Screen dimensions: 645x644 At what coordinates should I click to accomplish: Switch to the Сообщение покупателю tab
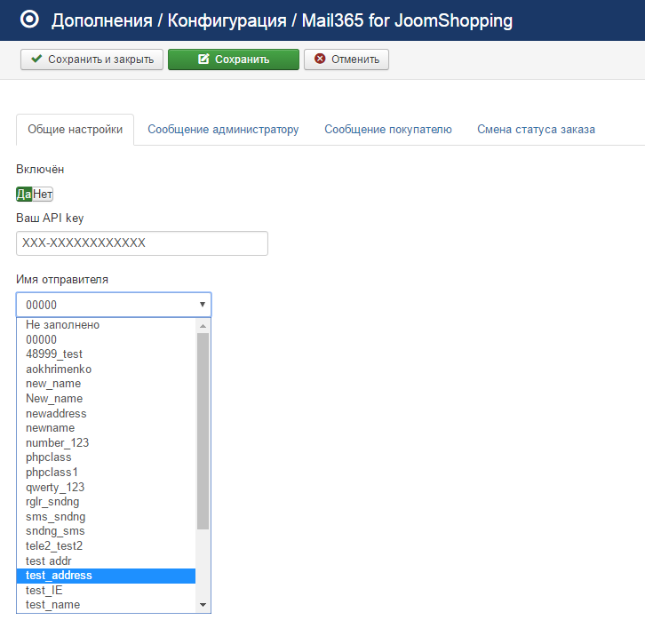click(x=388, y=129)
